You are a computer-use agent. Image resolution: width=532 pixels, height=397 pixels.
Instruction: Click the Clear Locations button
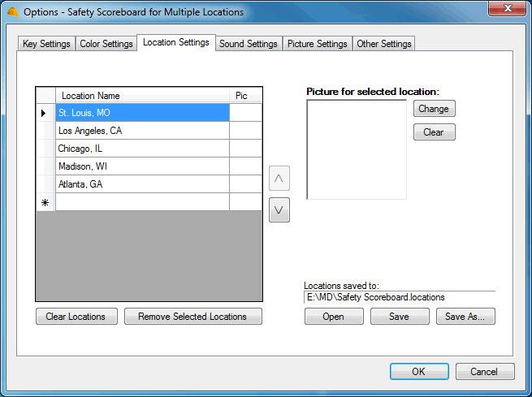76,317
